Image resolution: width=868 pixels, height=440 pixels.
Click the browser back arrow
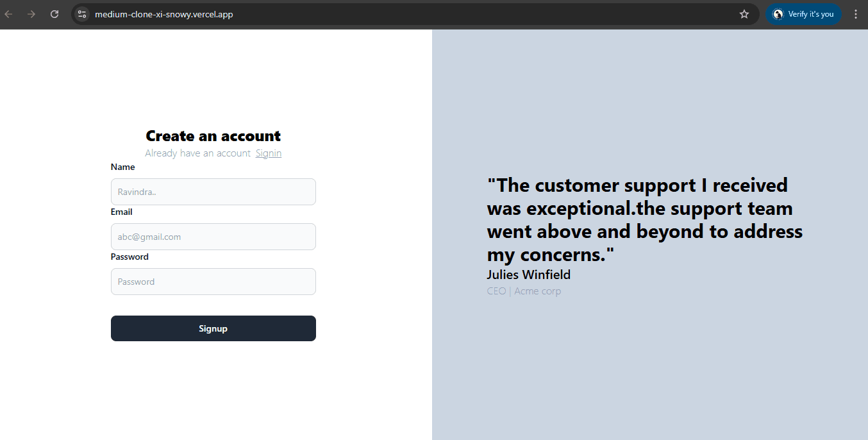tap(9, 14)
